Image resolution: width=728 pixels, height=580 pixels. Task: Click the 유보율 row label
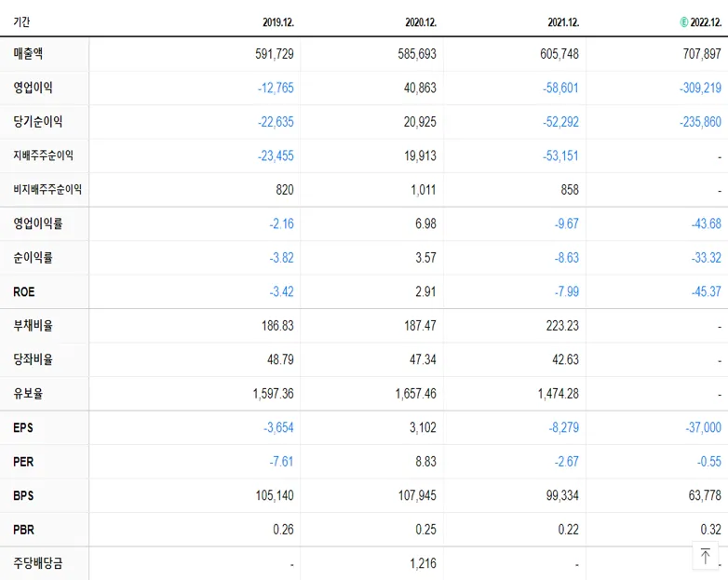tap(28, 393)
